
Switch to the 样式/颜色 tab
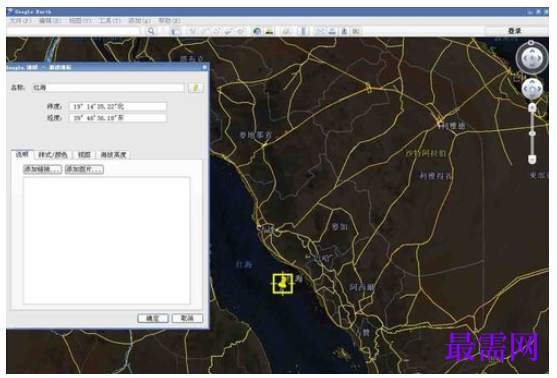click(x=53, y=155)
